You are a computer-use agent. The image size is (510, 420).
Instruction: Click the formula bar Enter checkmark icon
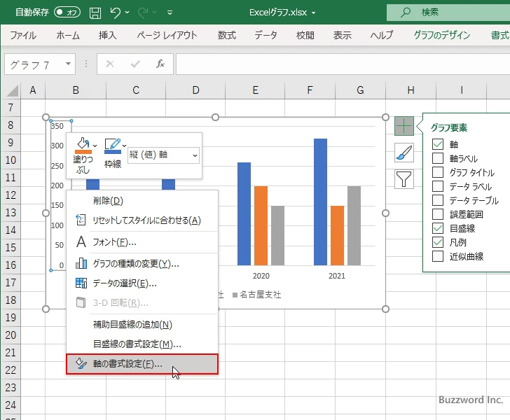click(135, 64)
